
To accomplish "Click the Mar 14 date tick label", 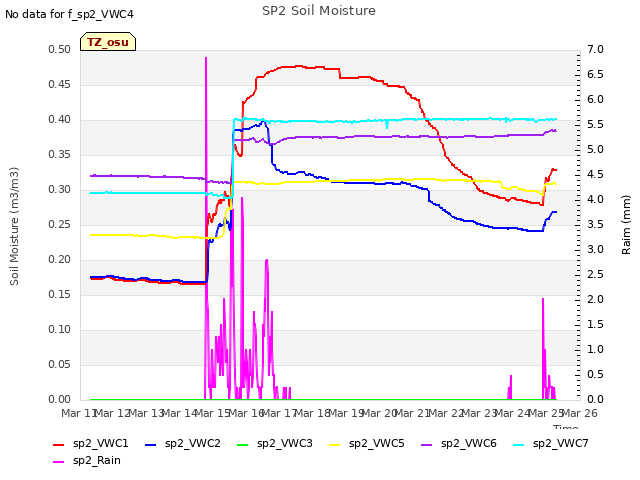I will tap(179, 413).
